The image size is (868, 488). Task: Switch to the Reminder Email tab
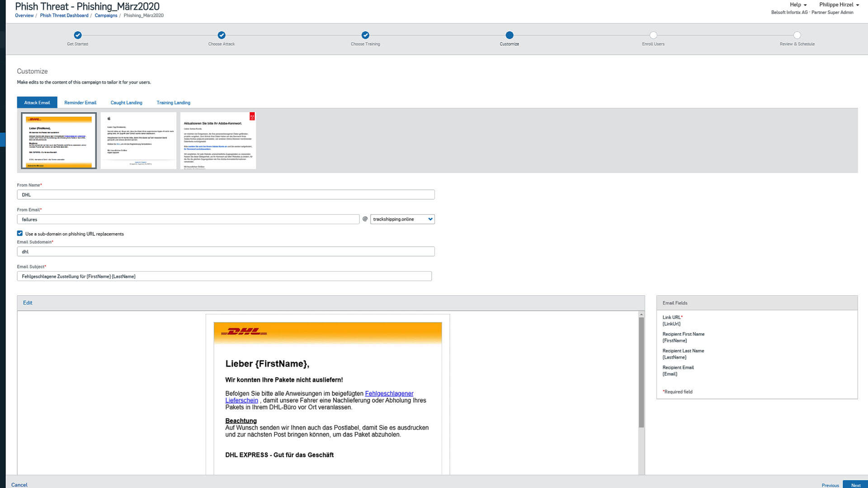[80, 103]
